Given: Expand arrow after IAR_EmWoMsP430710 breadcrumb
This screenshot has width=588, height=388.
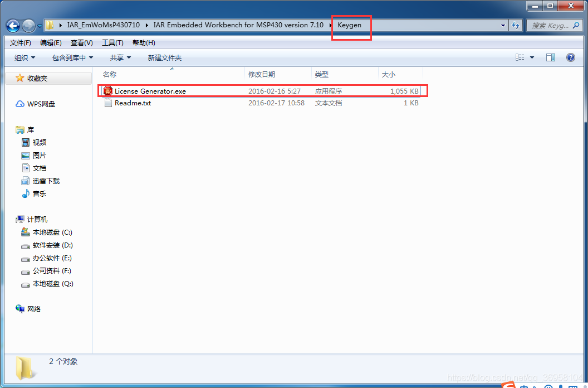Looking at the screenshot, I should tap(146, 25).
